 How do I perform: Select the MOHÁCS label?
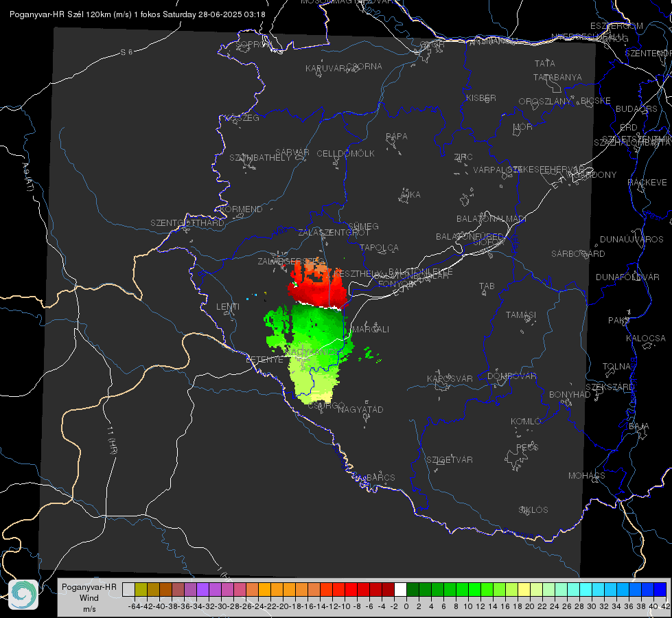586,476
